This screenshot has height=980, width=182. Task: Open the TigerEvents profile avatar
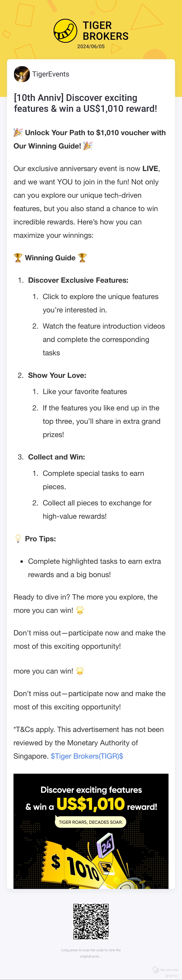pyautogui.click(x=22, y=74)
